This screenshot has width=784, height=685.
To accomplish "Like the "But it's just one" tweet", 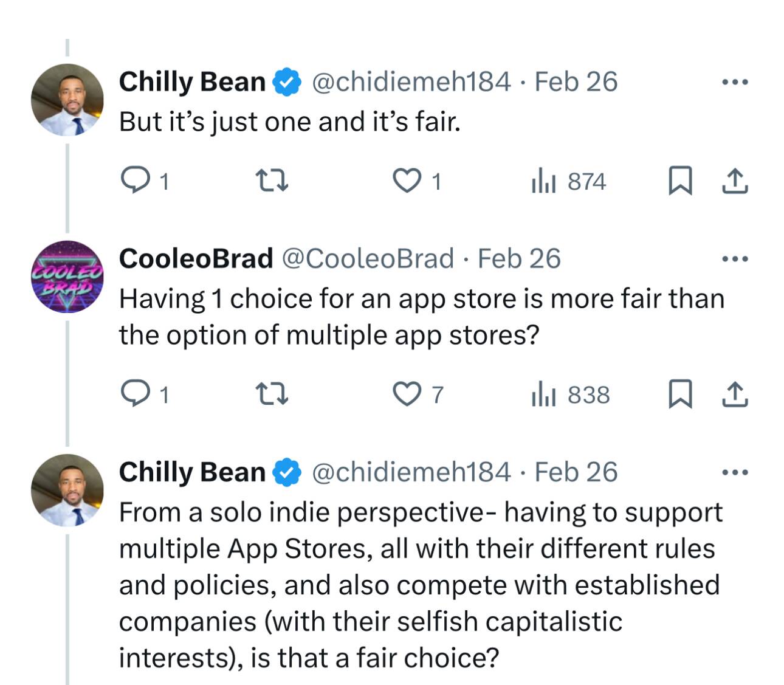I will (x=407, y=181).
